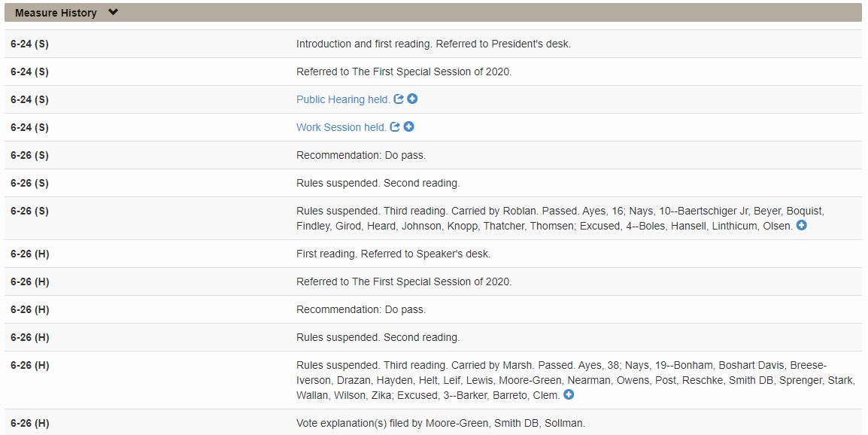Screen dimensions: 868x435
Task: Click the date beside Introduction and first reading
Action: coord(29,44)
